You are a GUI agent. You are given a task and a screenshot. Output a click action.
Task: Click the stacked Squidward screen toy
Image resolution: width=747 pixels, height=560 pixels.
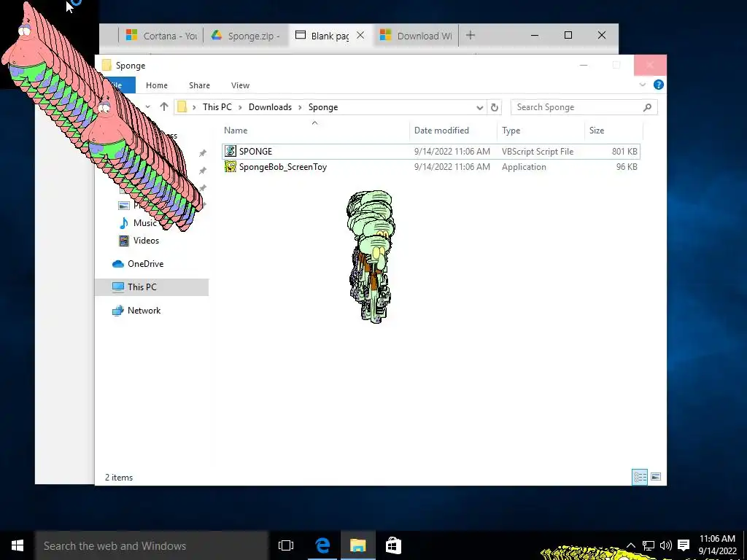click(371, 257)
